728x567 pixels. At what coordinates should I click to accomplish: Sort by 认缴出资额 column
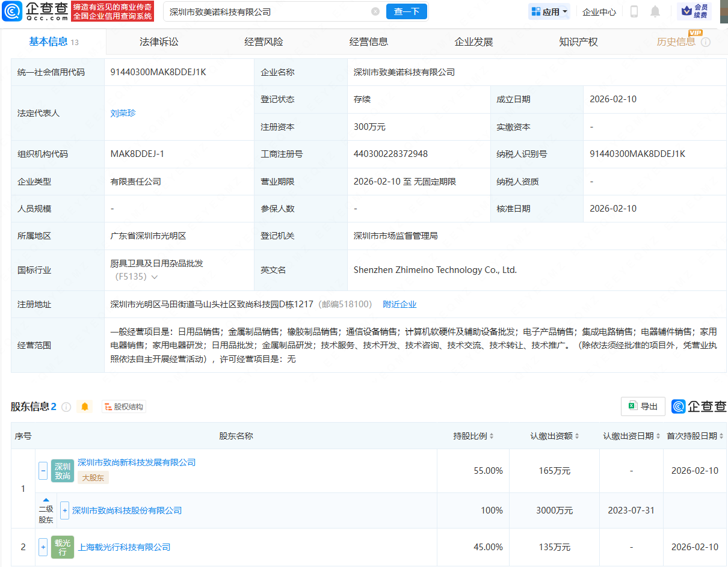(x=555, y=436)
